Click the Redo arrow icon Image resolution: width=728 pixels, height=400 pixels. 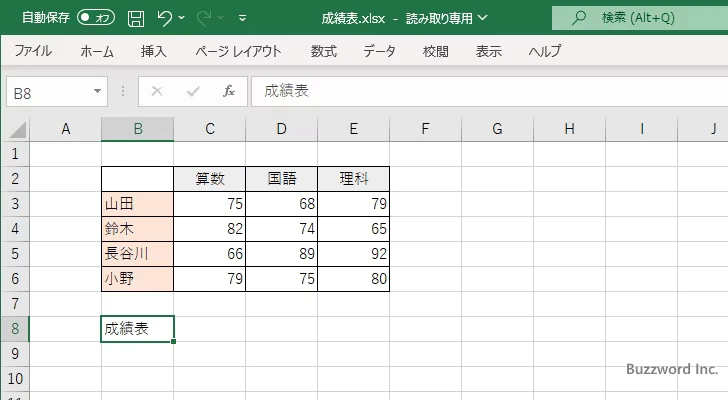pyautogui.click(x=203, y=18)
